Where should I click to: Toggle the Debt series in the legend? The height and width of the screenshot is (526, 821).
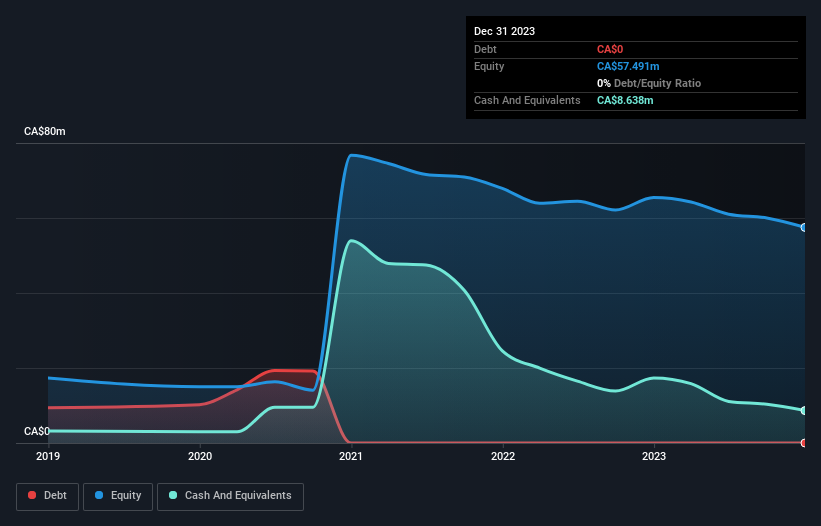point(47,496)
